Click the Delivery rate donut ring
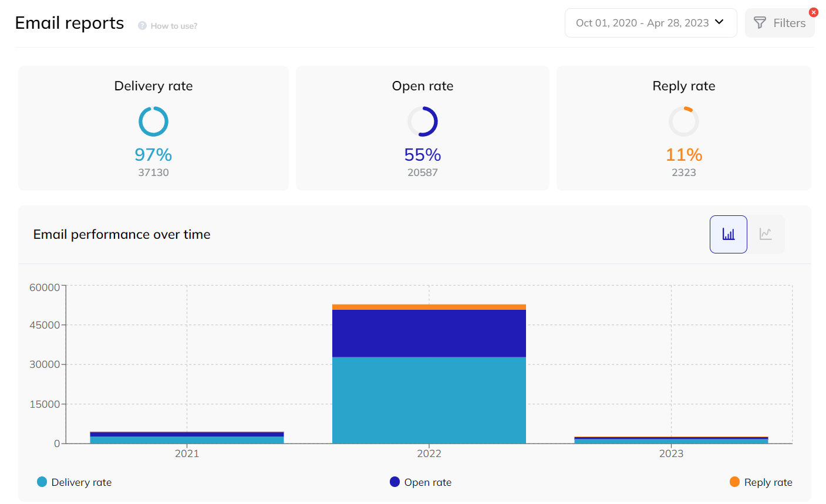This screenshot has width=826, height=504. [x=153, y=121]
